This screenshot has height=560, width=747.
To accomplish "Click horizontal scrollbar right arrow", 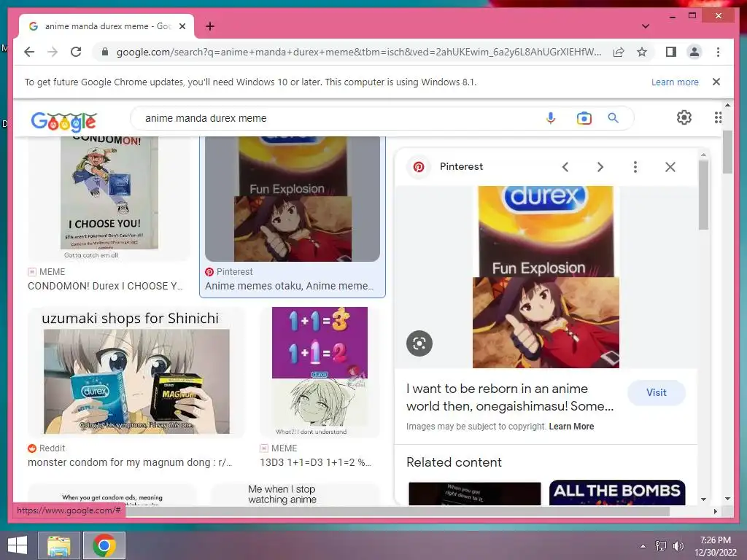I will 715,511.
